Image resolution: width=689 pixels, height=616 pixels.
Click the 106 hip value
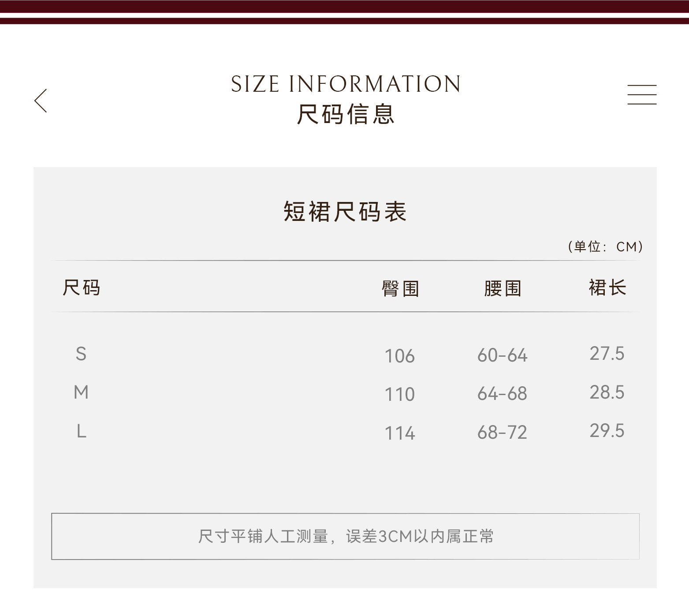(x=400, y=356)
